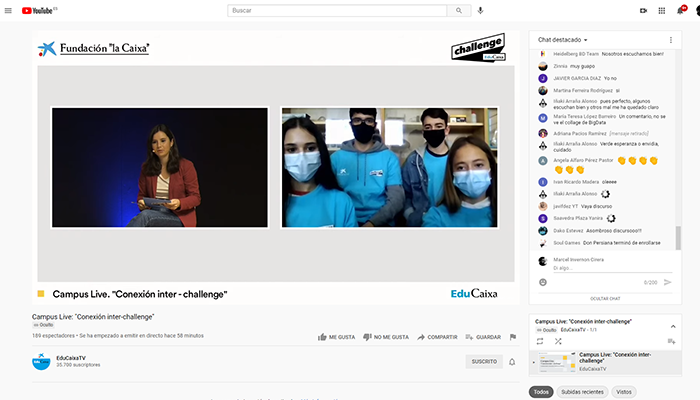Open chat options three-dot menu
Viewport: 700px width, 400px height.
tap(671, 39)
